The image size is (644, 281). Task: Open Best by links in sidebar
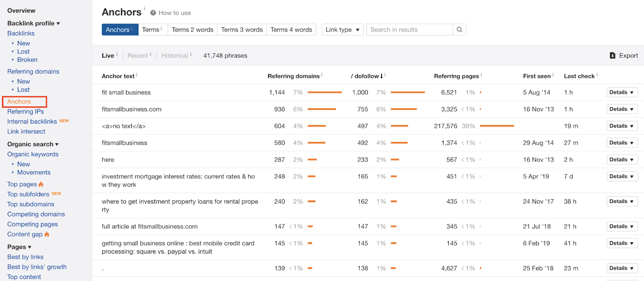click(25, 257)
